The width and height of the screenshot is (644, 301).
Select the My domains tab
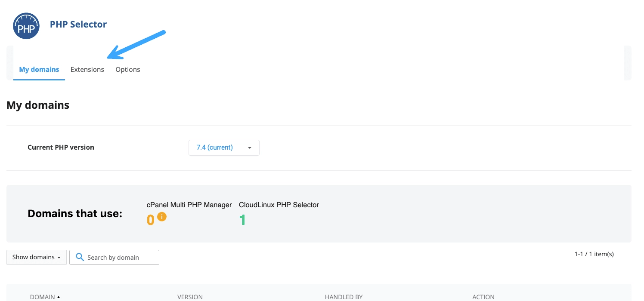coord(39,70)
